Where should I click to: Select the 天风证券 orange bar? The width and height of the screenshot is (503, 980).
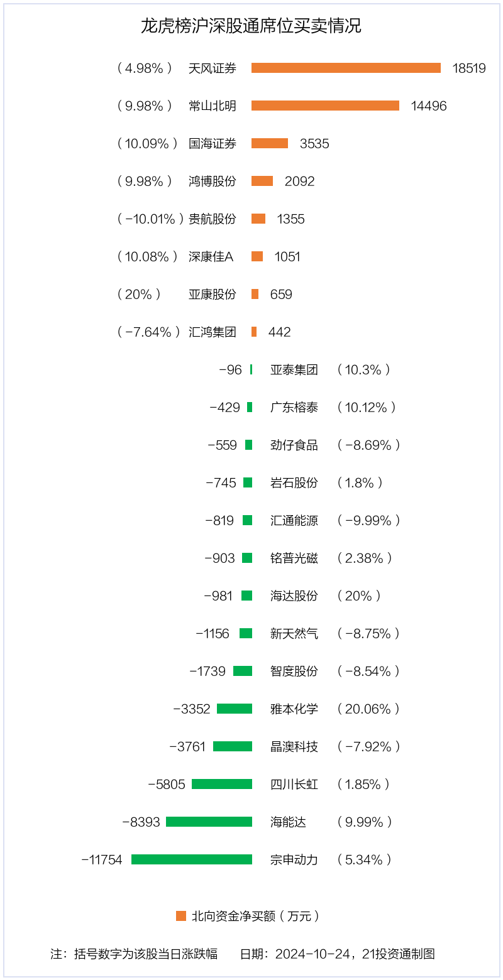coord(346,68)
